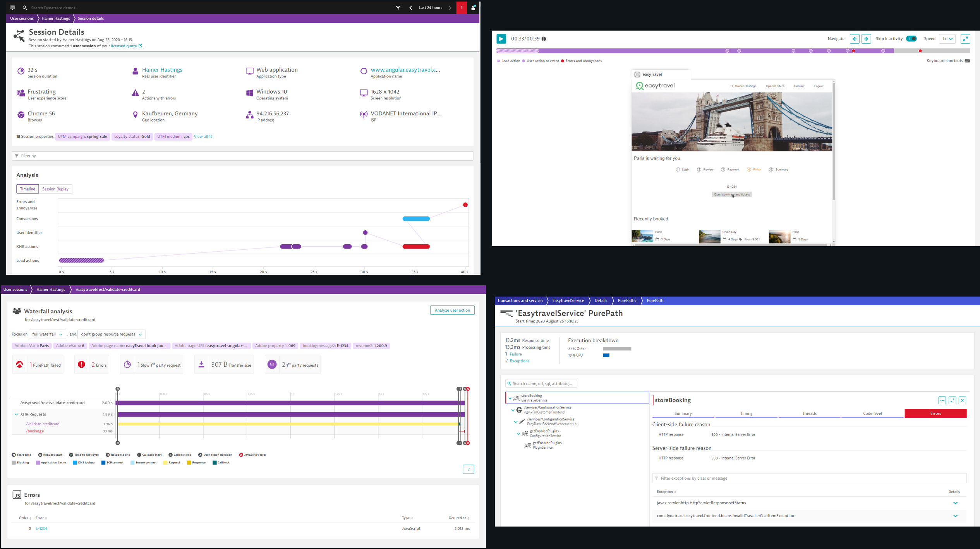Image resolution: width=980 pixels, height=549 pixels.
Task: Collapse the XHR Requests row in waterfall analysis
Action: tap(15, 414)
